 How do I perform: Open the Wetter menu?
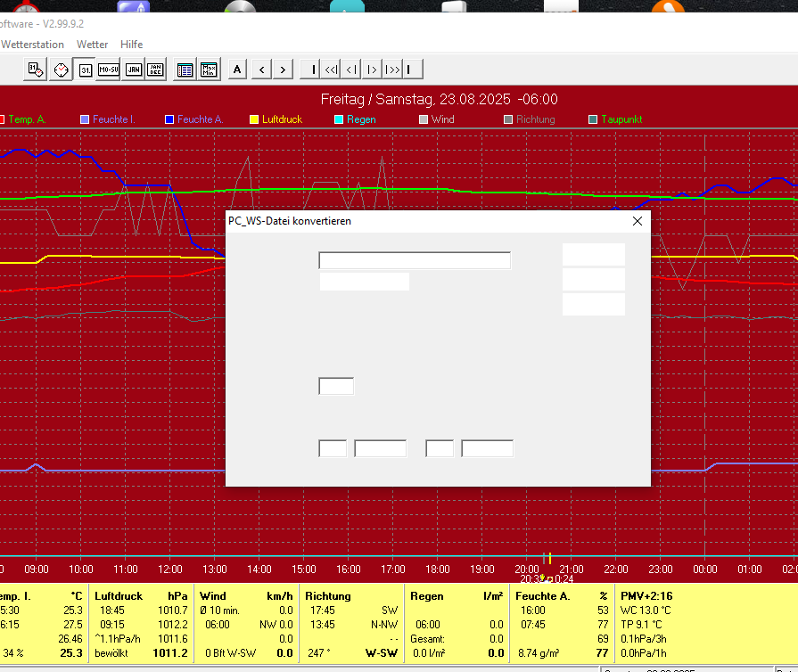click(92, 45)
